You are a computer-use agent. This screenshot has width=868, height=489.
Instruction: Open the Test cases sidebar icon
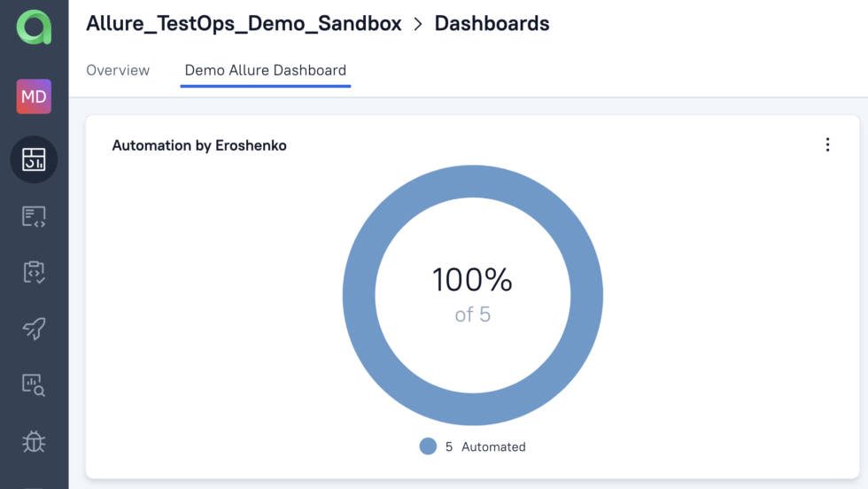(x=34, y=216)
